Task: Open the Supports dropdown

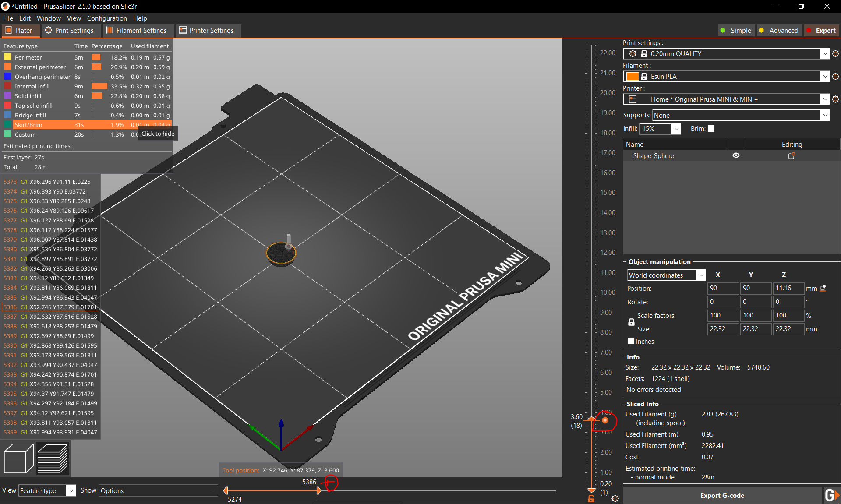Action: click(825, 115)
